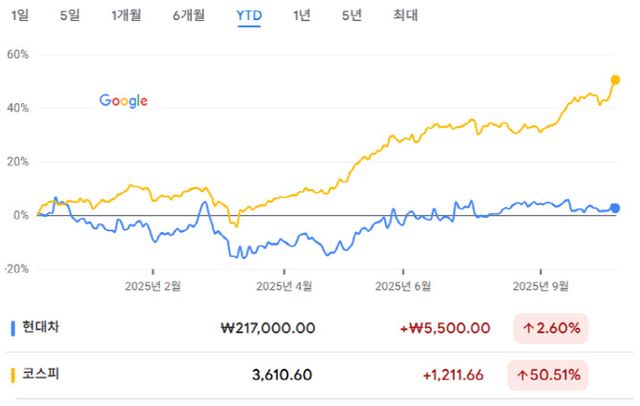Screen dimensions: 640x406
Task: Select the 1일 time range tab
Action: click(20, 15)
